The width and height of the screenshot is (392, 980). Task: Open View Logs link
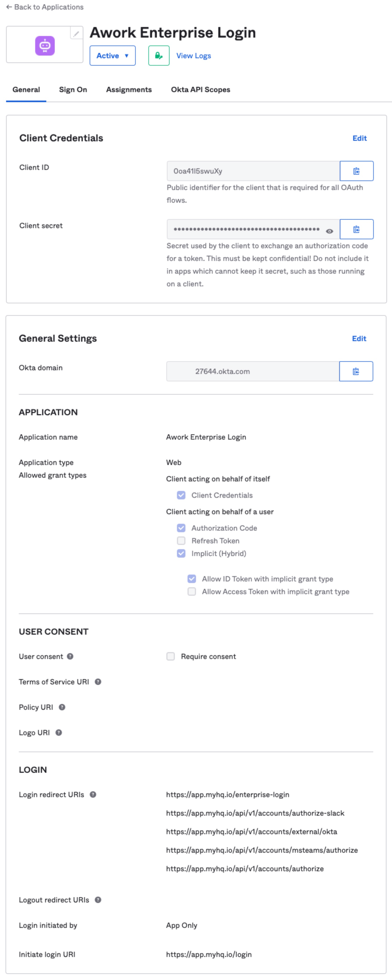point(194,56)
